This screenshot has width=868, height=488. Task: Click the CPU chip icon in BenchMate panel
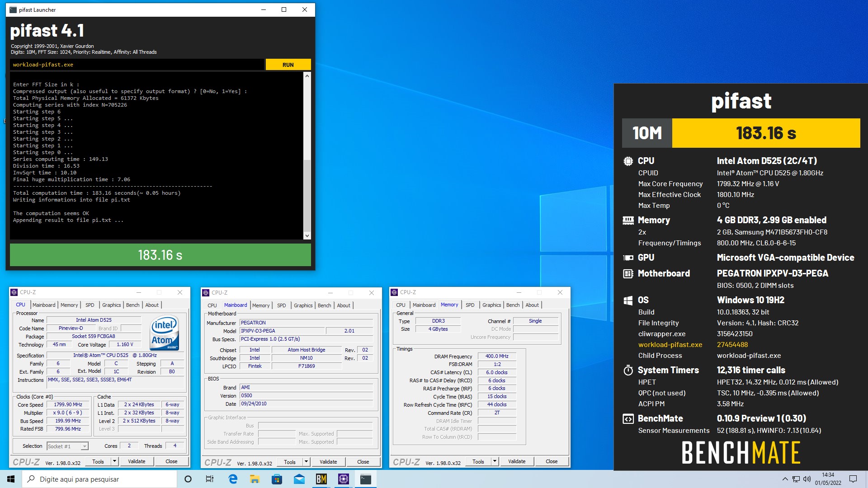(628, 161)
